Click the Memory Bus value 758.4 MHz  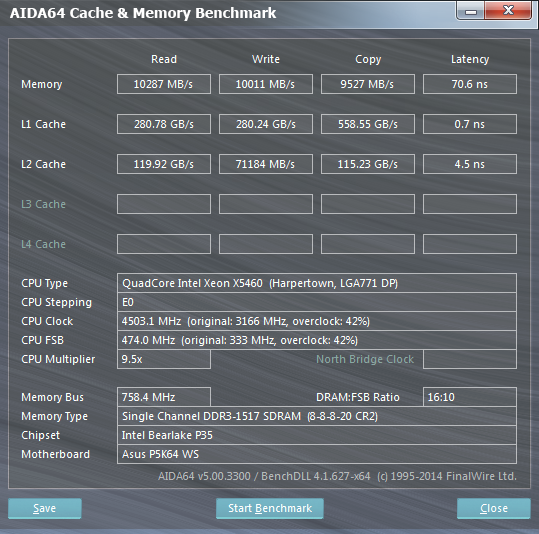click(x=164, y=397)
